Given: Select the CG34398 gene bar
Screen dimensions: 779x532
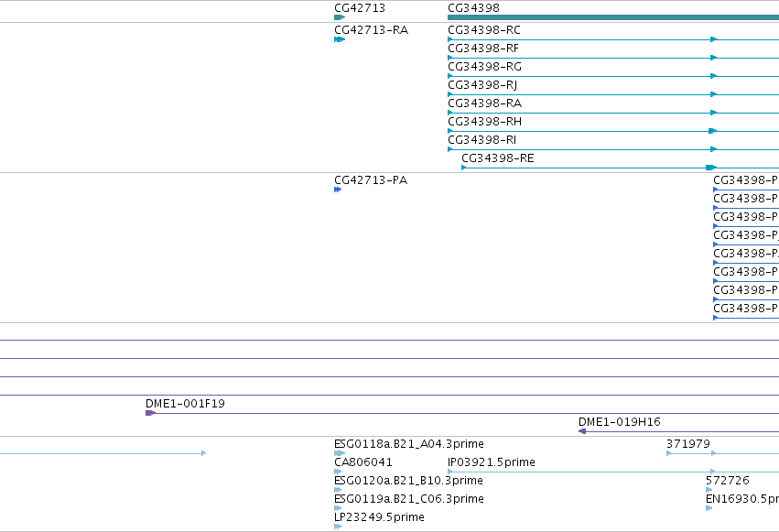Looking at the screenshot, I should coord(613,17).
